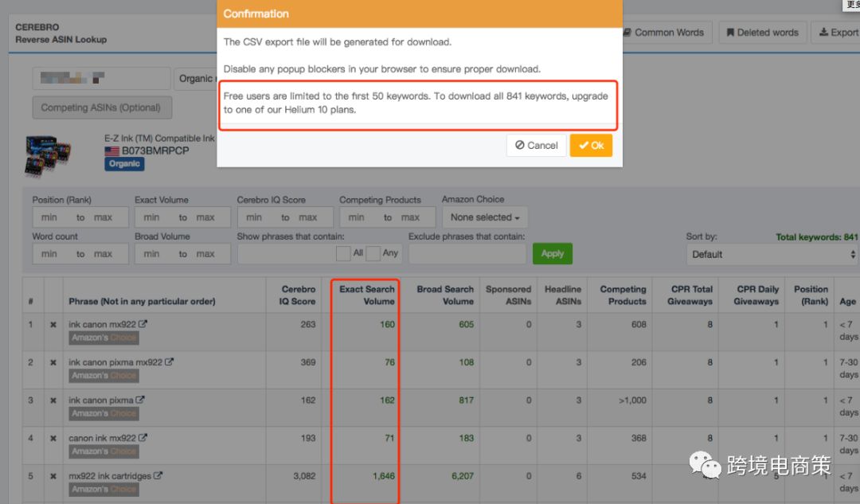This screenshot has height=504, width=860.
Task: Click keyword phrase 'ink canon mx922'
Action: point(102,324)
